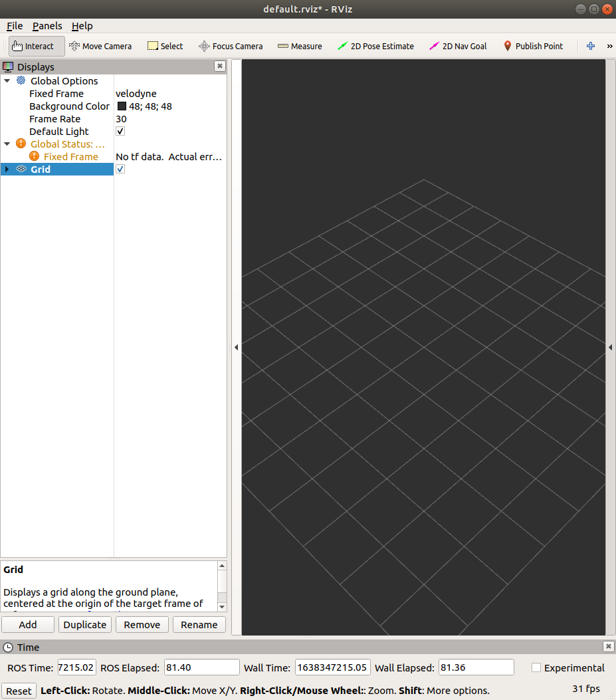Viewport: 616px width, 700px height.
Task: Collapse the Global Options tree
Action: [7, 81]
